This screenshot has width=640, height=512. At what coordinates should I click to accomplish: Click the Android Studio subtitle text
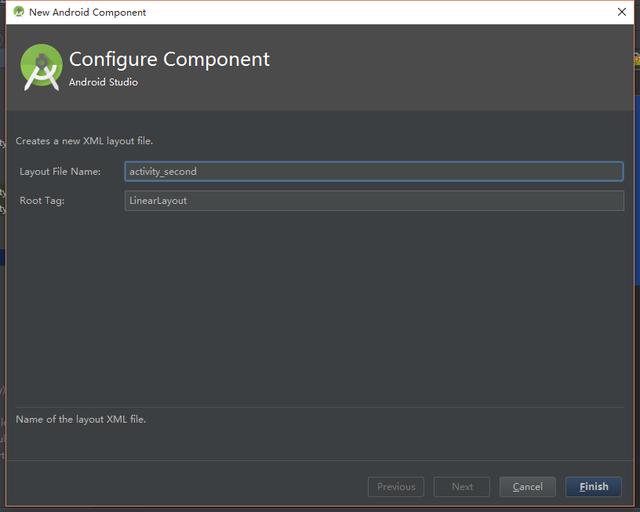click(x=103, y=82)
